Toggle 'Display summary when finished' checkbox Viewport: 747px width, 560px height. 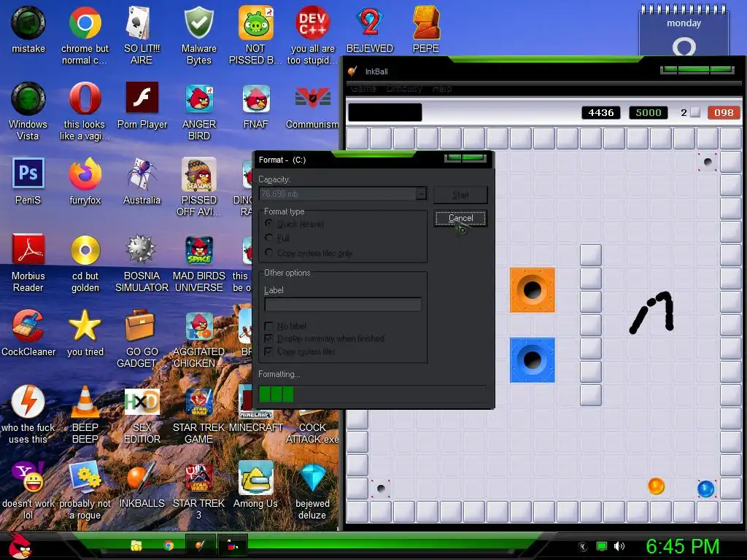tap(268, 338)
